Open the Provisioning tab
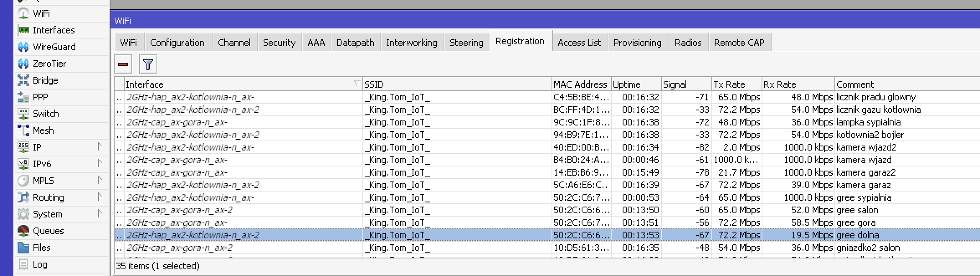Screen dimensions: 980x276 pos(638,43)
